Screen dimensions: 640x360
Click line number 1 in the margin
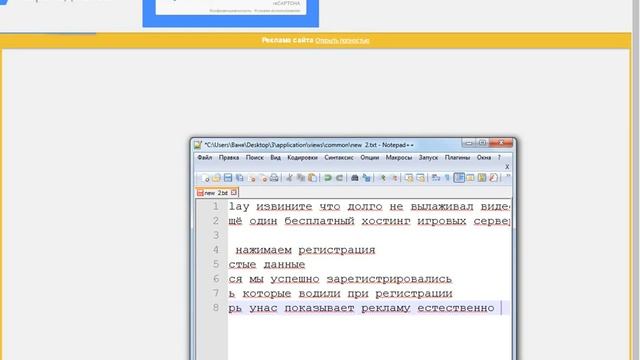(216, 206)
